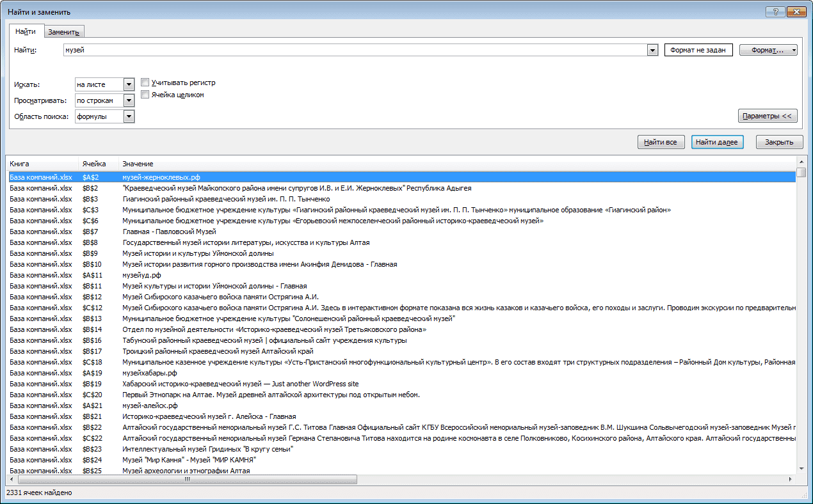Click the results list scroll-up arrow
The height and width of the screenshot is (504, 813).
(x=801, y=162)
